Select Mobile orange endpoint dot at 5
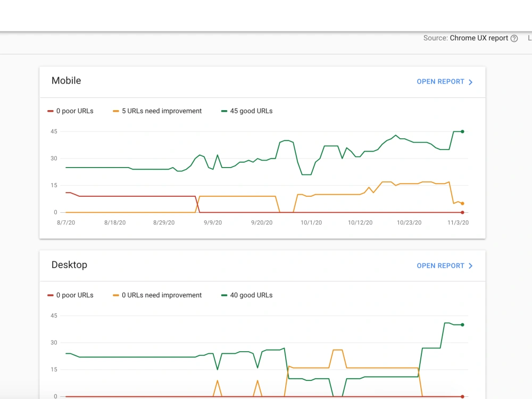 tap(462, 204)
